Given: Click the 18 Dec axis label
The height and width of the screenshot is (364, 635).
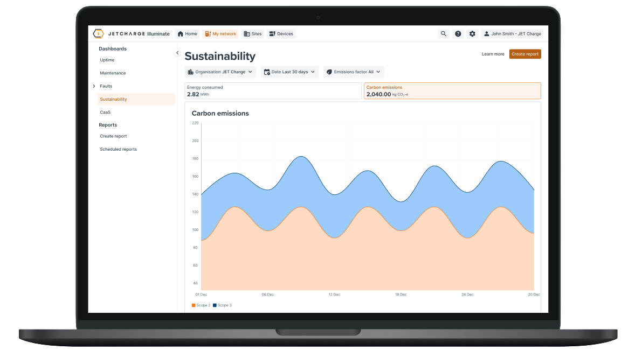Looking at the screenshot, I should (x=401, y=295).
